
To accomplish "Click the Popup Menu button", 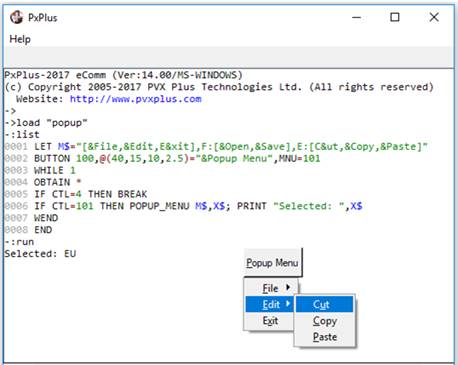I will click(273, 263).
